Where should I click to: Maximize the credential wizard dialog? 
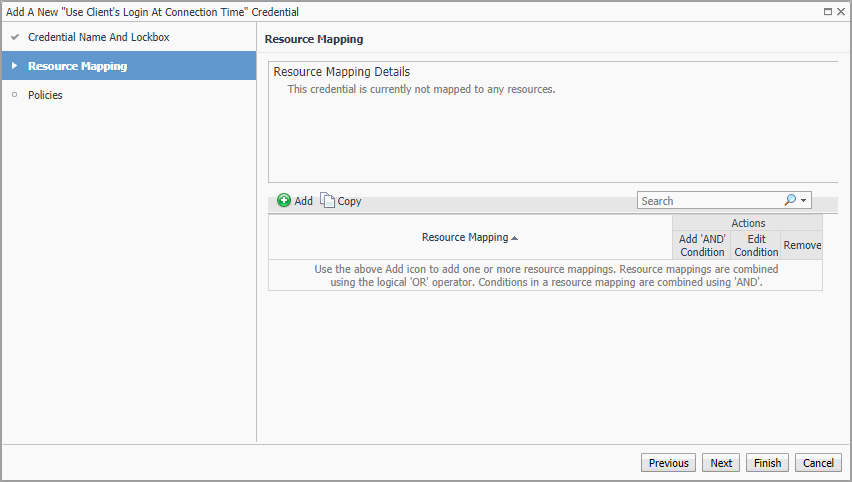827,12
